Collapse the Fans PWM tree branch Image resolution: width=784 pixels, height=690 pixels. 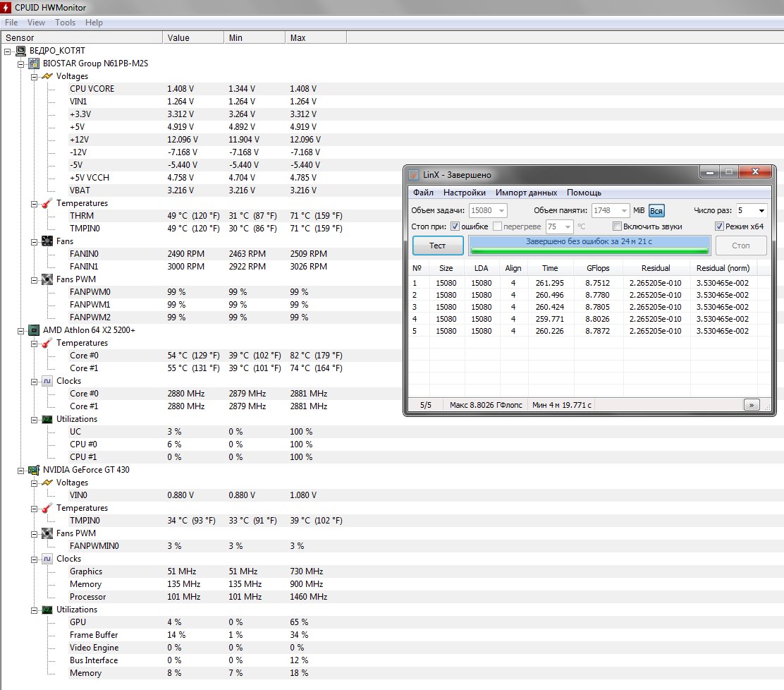(x=34, y=279)
